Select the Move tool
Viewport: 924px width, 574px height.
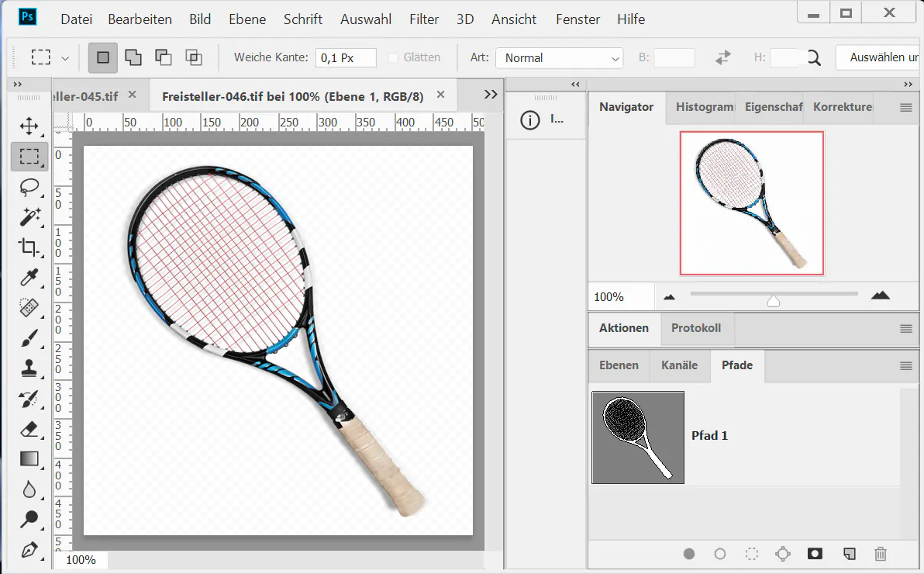[29, 126]
